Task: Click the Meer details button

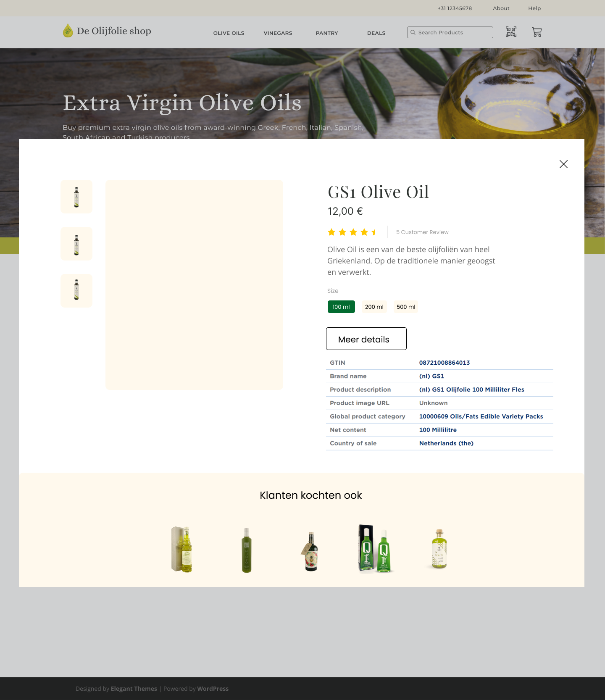Action: 366,339
